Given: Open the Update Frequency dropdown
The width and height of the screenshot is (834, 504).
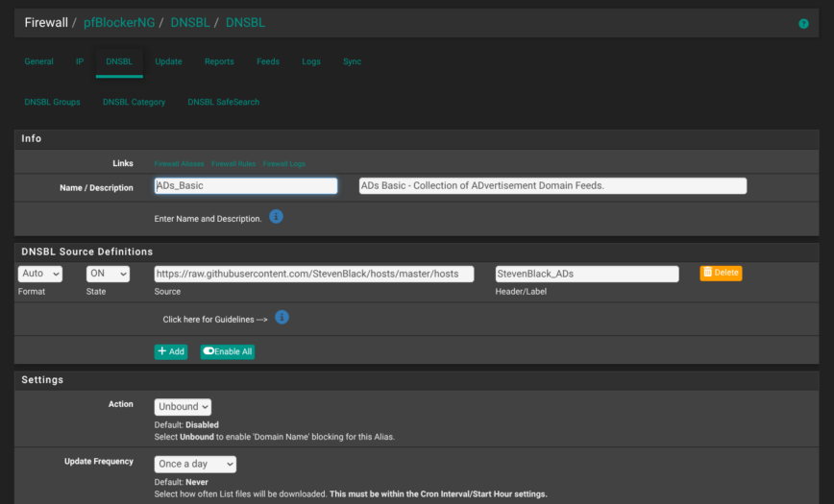Looking at the screenshot, I should (195, 464).
